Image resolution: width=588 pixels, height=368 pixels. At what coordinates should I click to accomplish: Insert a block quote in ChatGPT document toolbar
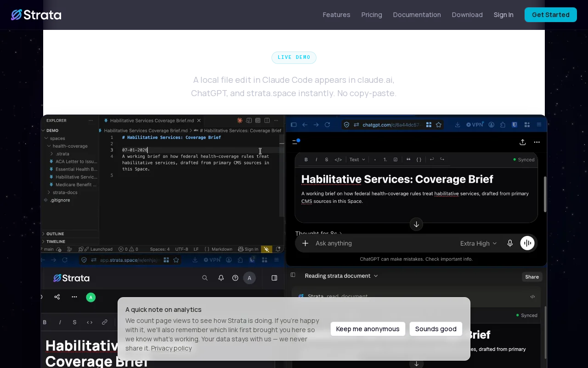408,160
